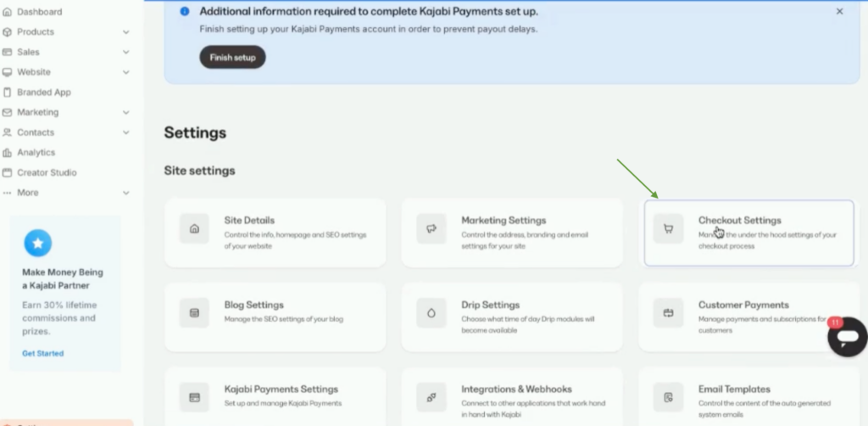Expand the More menu chevron
Viewport: 868px width, 426px height.
point(125,193)
